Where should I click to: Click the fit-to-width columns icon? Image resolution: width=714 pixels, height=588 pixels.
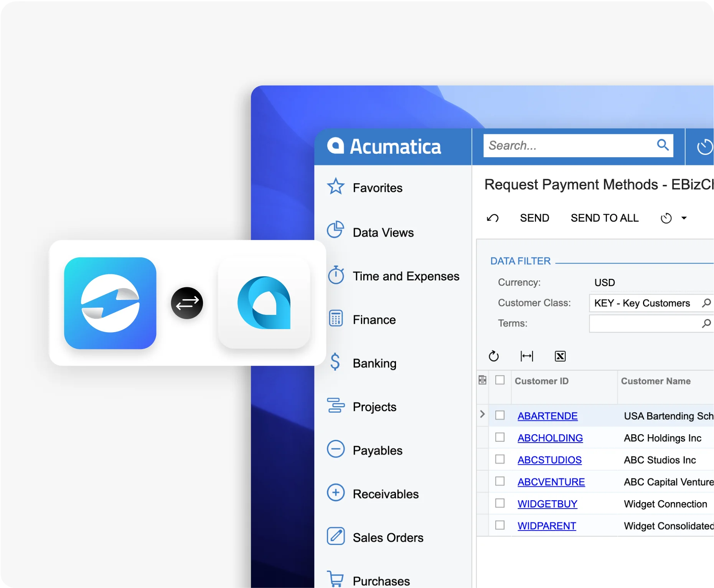pos(527,356)
